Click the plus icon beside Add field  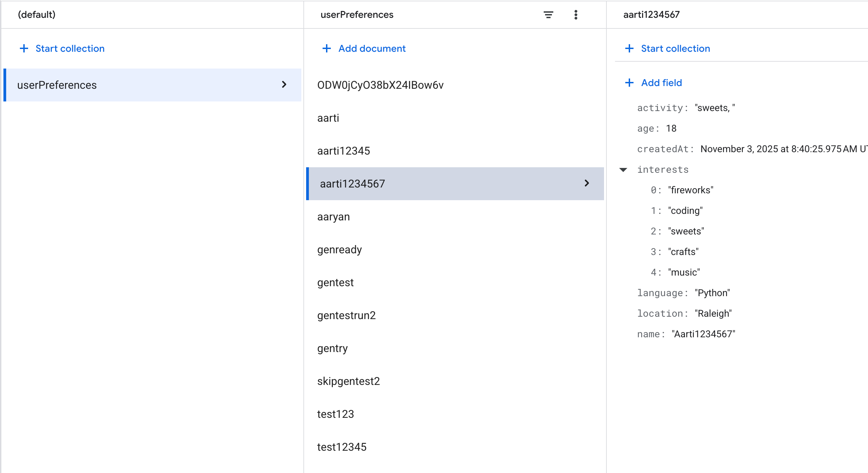pos(629,83)
